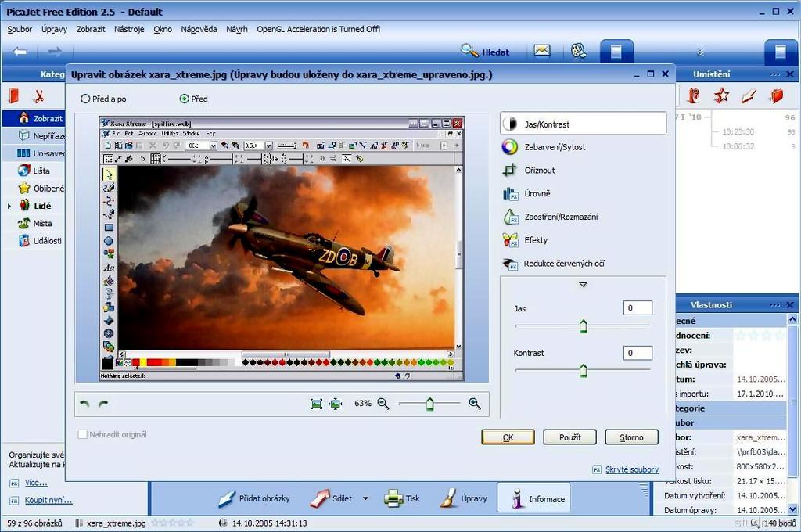Expand the Lidé tree item
This screenshot has height=532, width=801.
[9, 206]
